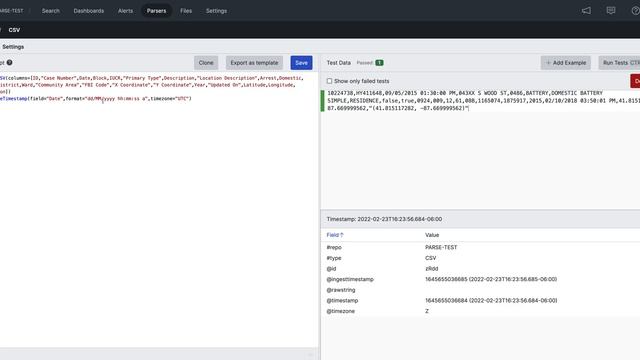Select the @timestamp field row
The width and height of the screenshot is (640, 360).
click(x=481, y=300)
